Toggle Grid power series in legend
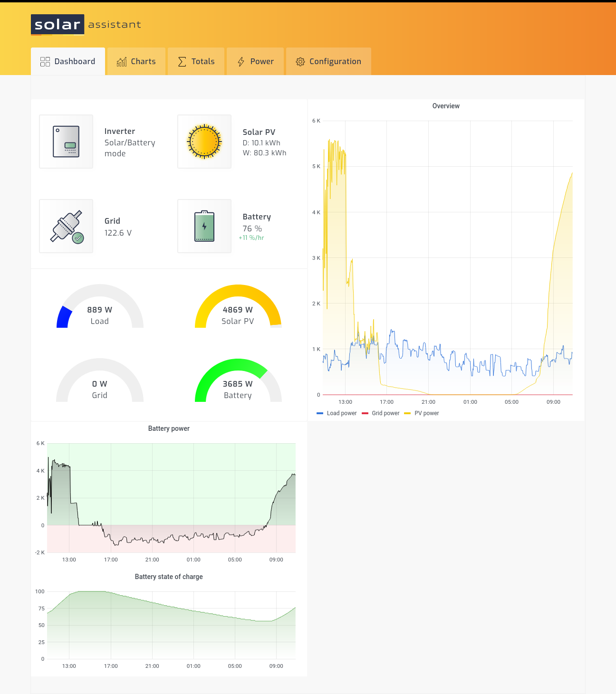Screen dimensions: 616x694 [x=381, y=413]
